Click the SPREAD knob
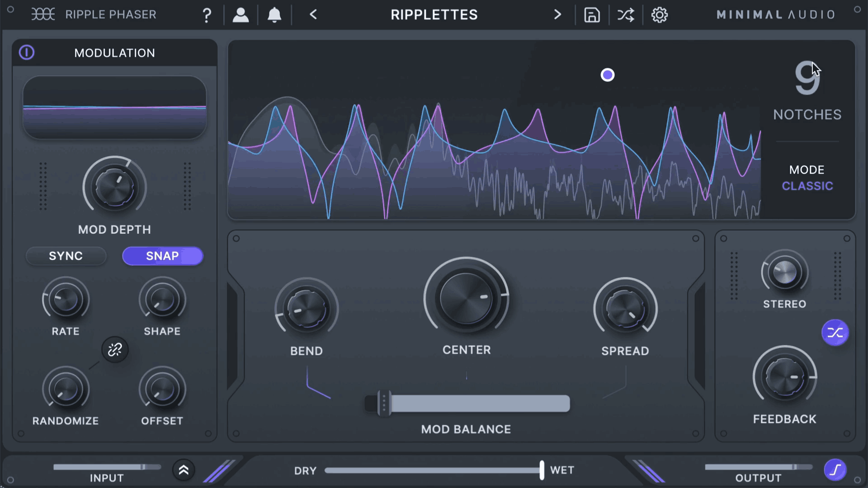Image resolution: width=868 pixels, height=488 pixels. pyautogui.click(x=626, y=309)
